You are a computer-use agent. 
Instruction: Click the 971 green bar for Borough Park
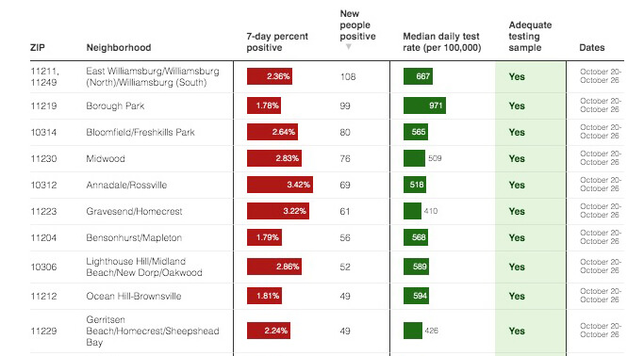(424, 105)
